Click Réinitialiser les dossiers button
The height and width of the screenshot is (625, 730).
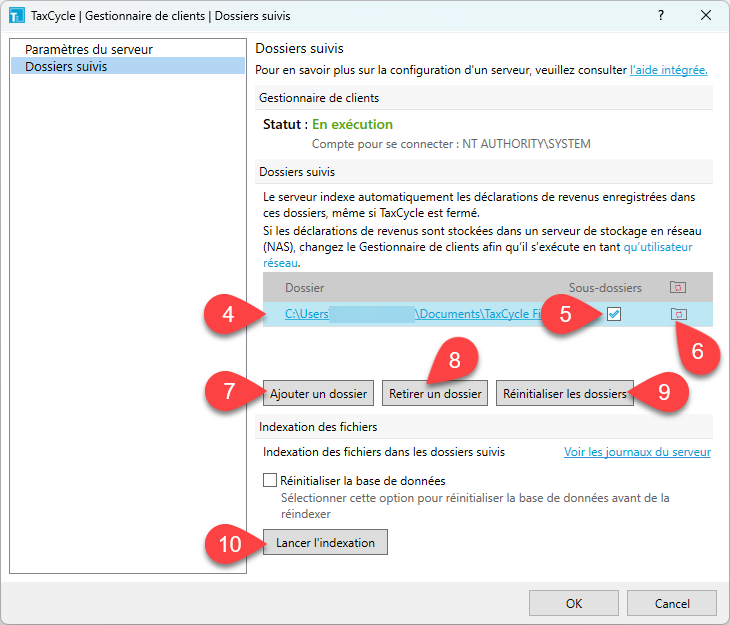[565, 394]
